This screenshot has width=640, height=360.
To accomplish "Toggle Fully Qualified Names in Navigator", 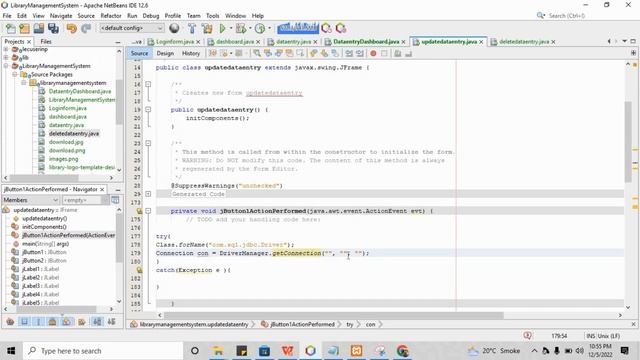I will (x=82, y=322).
